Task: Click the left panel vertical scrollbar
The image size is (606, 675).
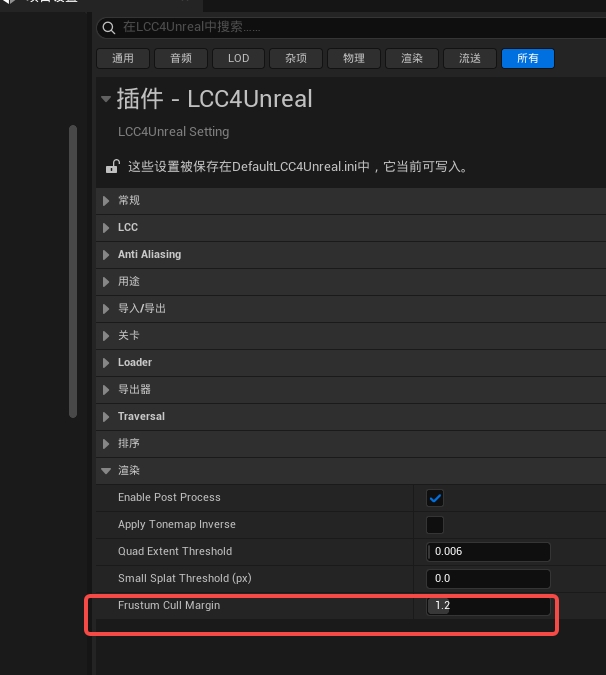Action: [x=73, y=271]
